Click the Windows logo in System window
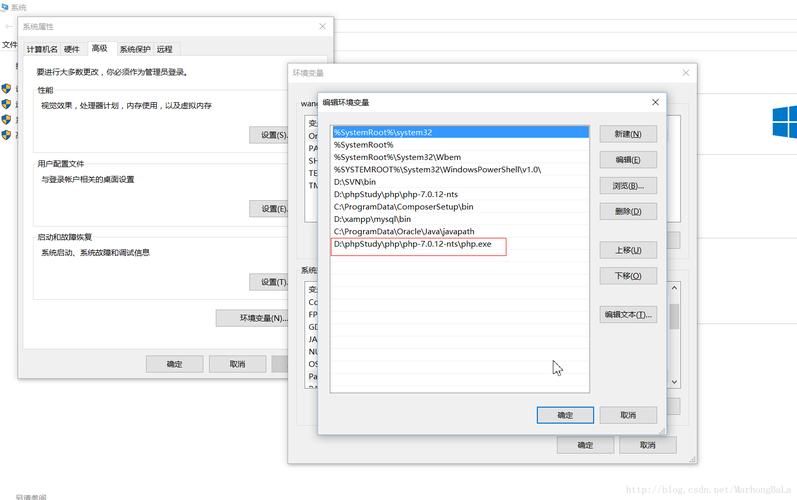Screen dimensions: 797x500 click(x=784, y=122)
